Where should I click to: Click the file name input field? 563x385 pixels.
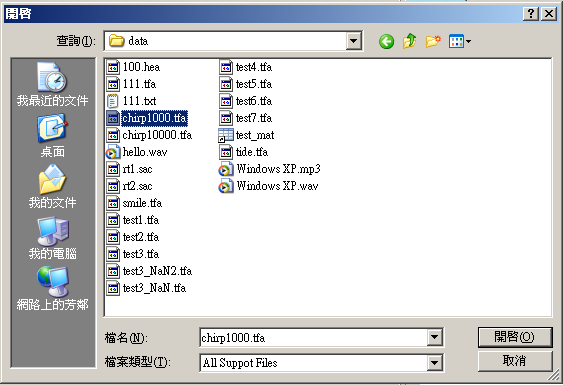click(313, 338)
